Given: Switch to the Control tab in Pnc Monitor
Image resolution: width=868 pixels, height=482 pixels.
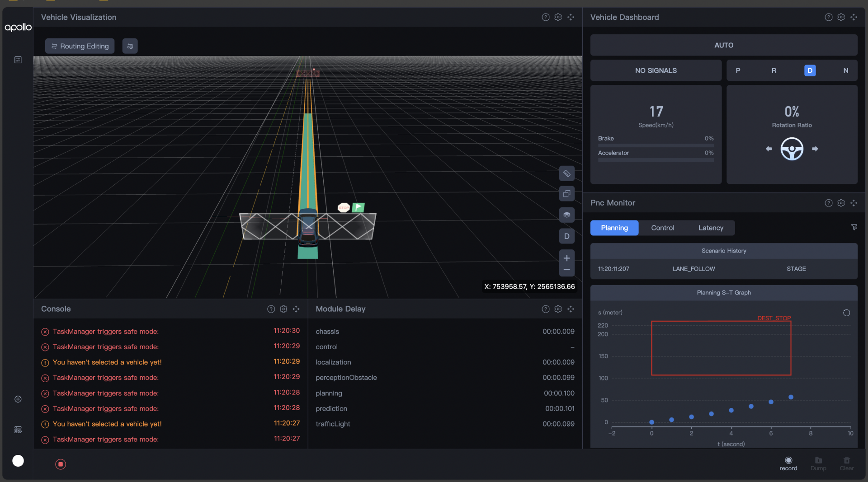Looking at the screenshot, I should [x=662, y=228].
